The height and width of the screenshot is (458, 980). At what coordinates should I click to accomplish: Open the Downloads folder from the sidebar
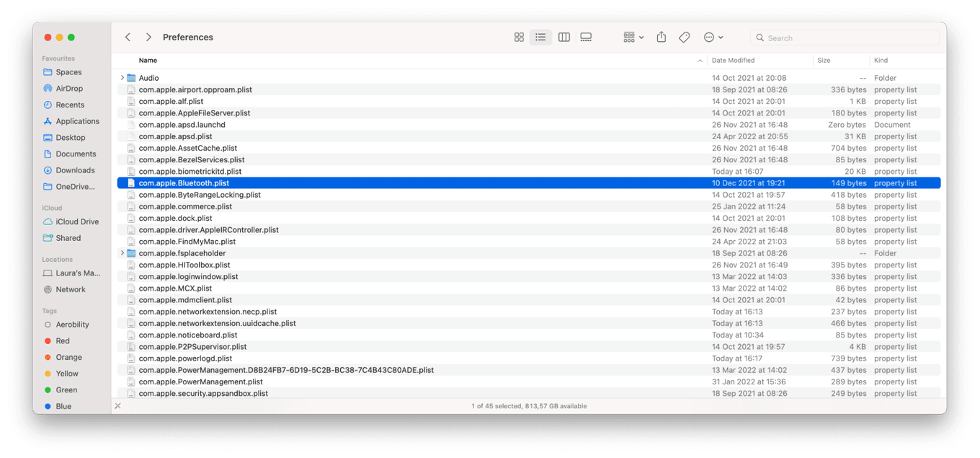click(x=75, y=169)
